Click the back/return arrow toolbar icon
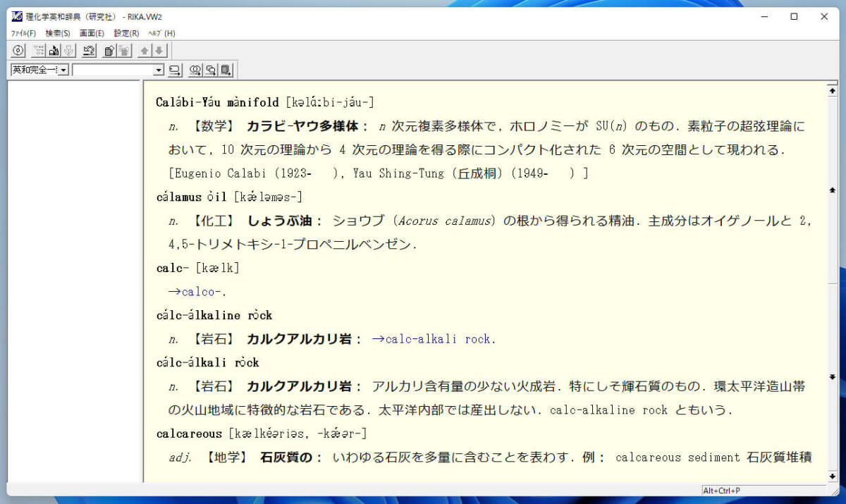 coord(89,50)
